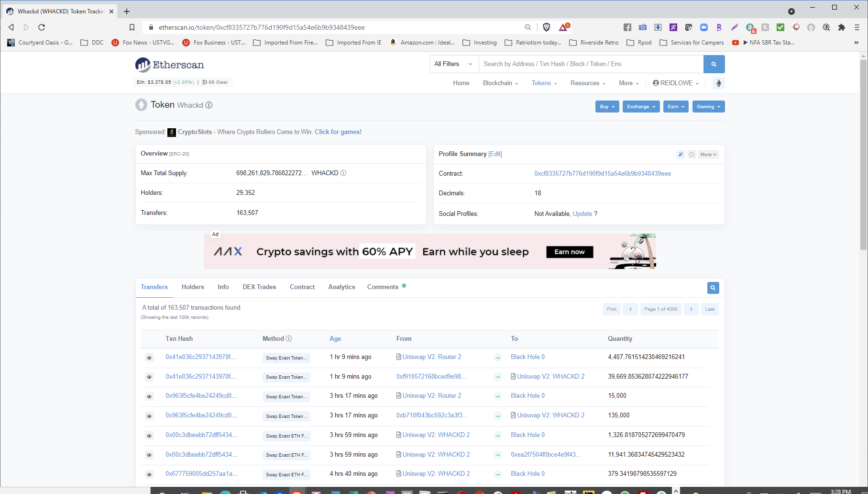Switch to the Contract tab
The height and width of the screenshot is (494, 868).
point(302,287)
